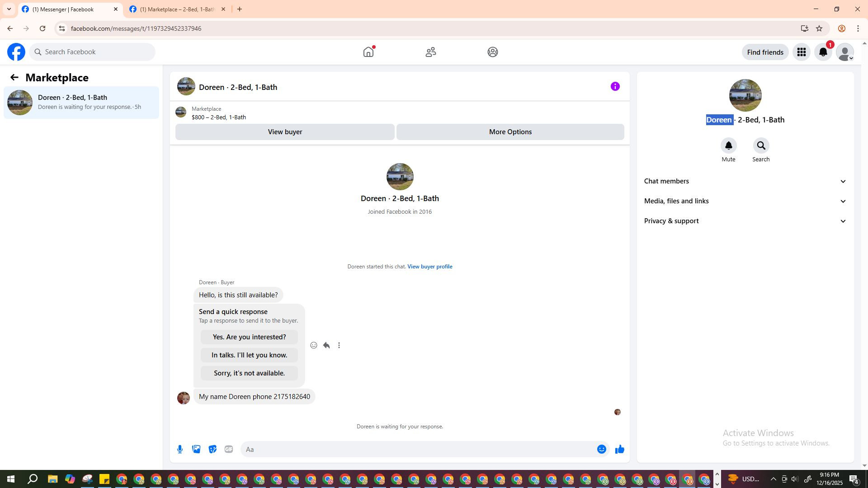Open the account profile avatar menu
Viewport: 868px width, 488px height.
(845, 52)
